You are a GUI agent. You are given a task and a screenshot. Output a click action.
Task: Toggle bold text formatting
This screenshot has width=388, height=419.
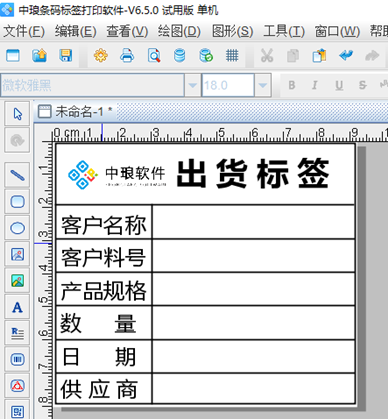(292, 85)
